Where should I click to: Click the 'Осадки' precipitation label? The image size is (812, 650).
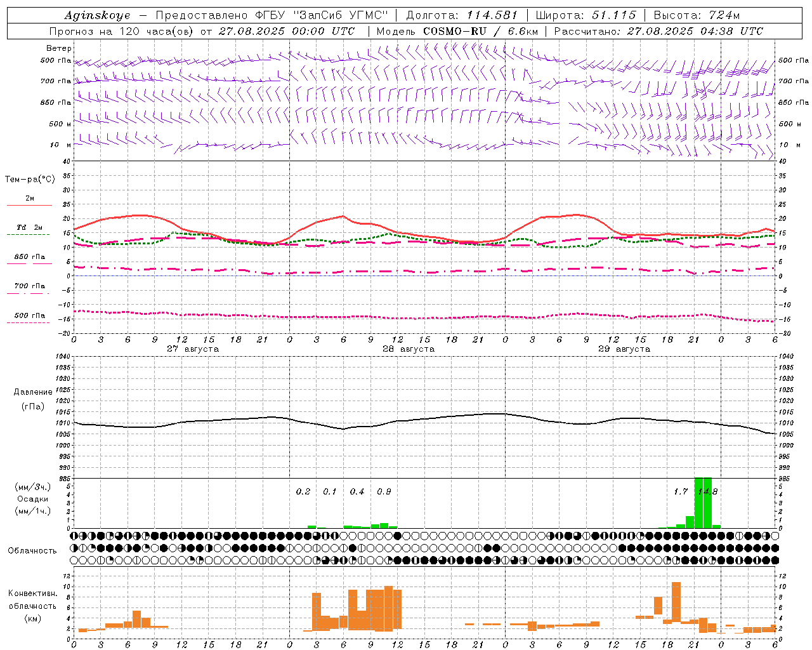coord(33,499)
